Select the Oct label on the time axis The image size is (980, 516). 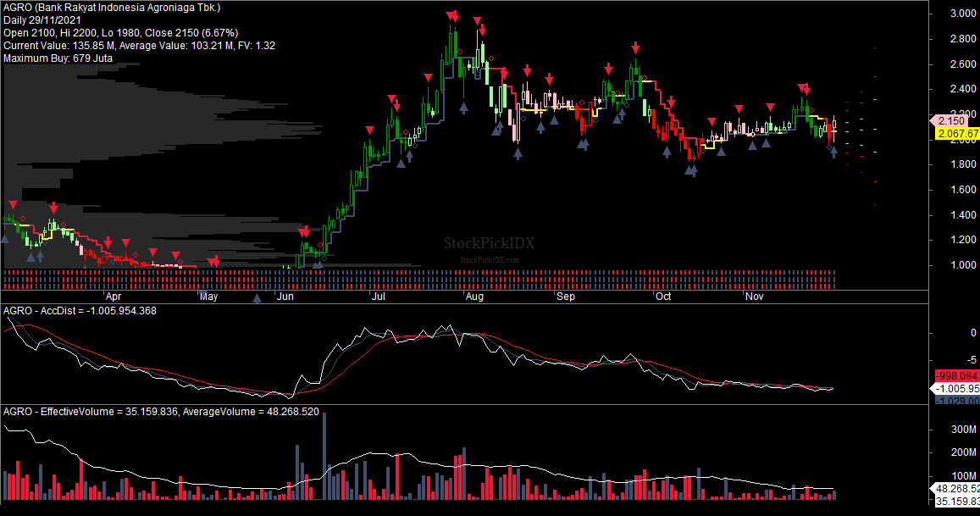(x=663, y=297)
